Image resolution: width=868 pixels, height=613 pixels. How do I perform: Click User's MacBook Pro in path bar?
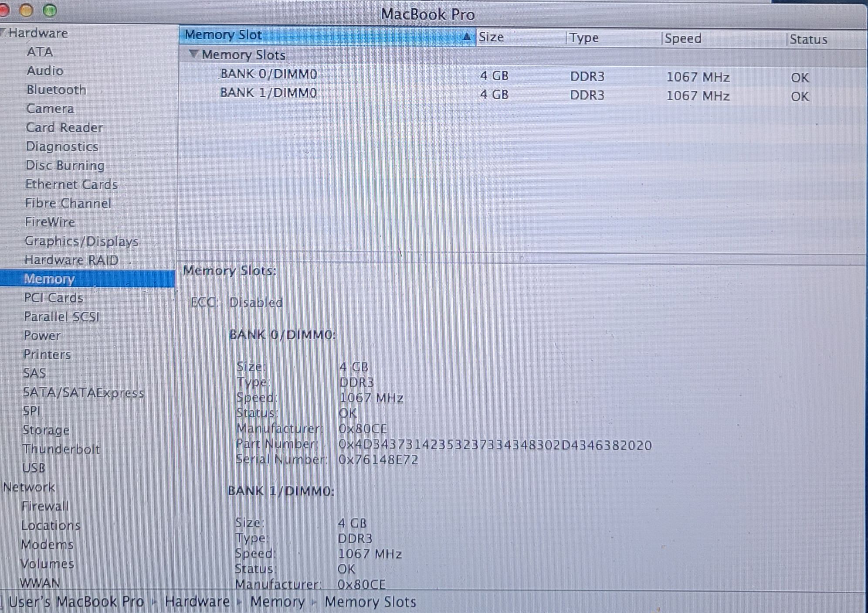[x=76, y=602]
